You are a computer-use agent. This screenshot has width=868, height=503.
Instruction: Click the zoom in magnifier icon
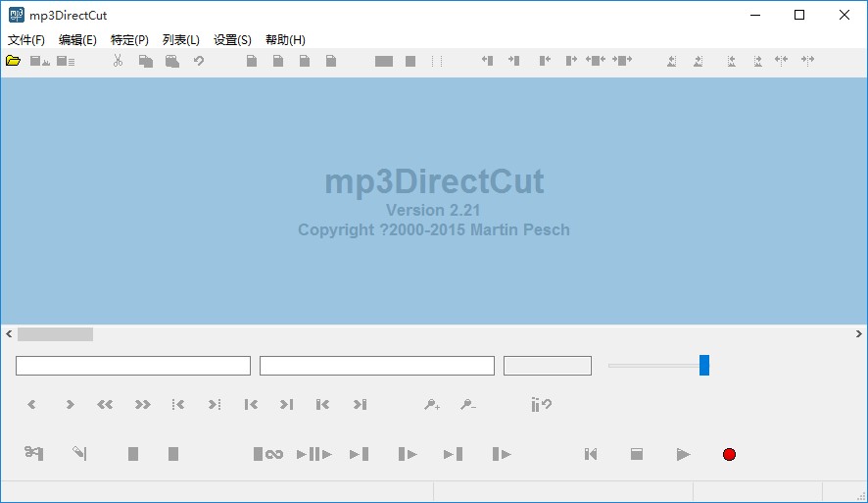pos(432,404)
